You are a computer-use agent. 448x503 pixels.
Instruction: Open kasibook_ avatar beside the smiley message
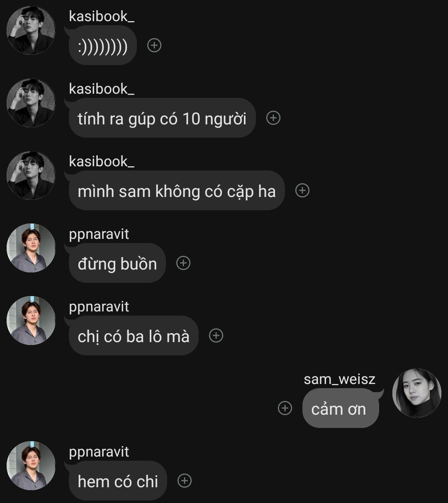pos(31,30)
